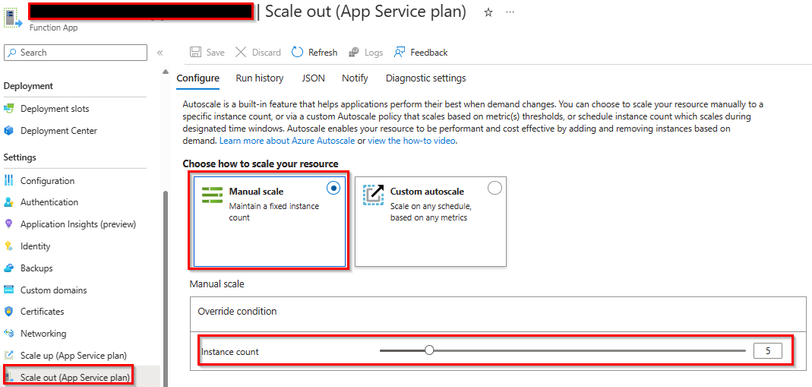Open Authentication in sidebar
Image resolution: width=812 pixels, height=387 pixels.
tap(49, 202)
